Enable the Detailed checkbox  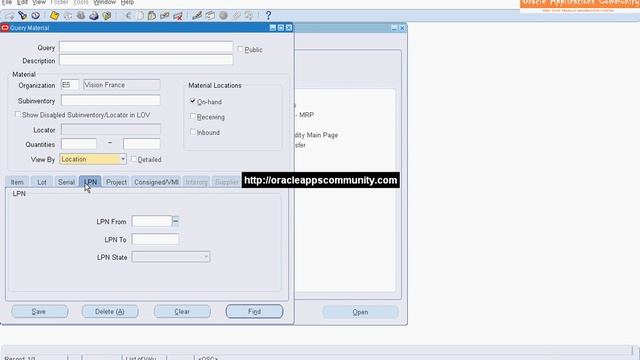(133, 159)
